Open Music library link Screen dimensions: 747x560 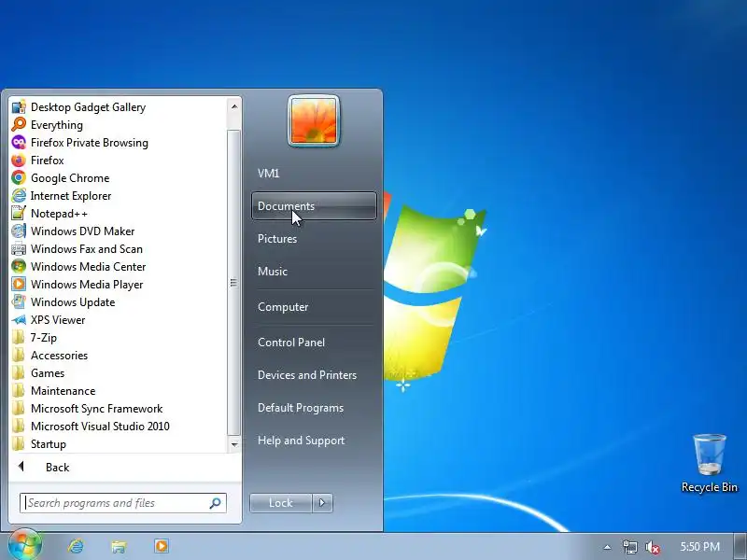point(314,272)
